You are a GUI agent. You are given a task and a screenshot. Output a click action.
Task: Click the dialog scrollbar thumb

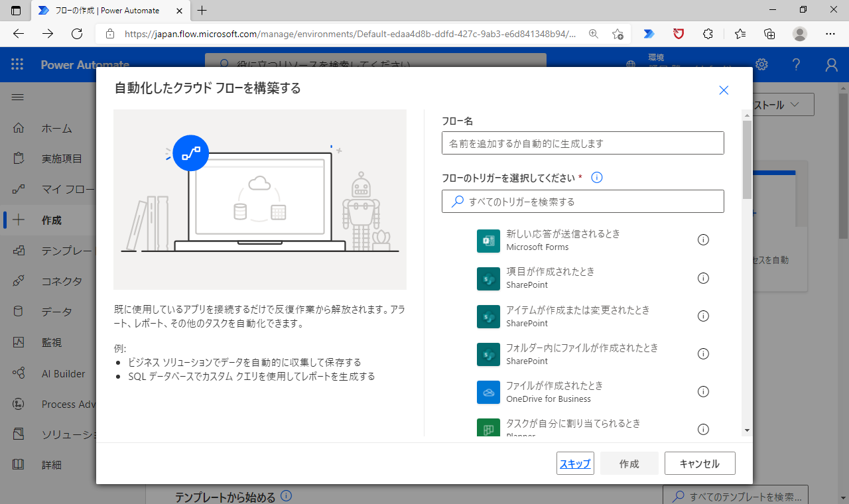pyautogui.click(x=747, y=159)
